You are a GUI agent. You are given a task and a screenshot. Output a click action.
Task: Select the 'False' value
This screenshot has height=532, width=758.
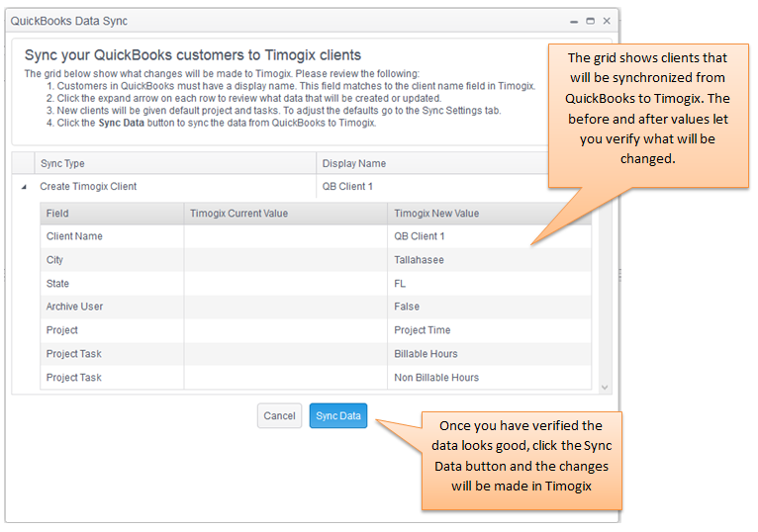pos(489,307)
